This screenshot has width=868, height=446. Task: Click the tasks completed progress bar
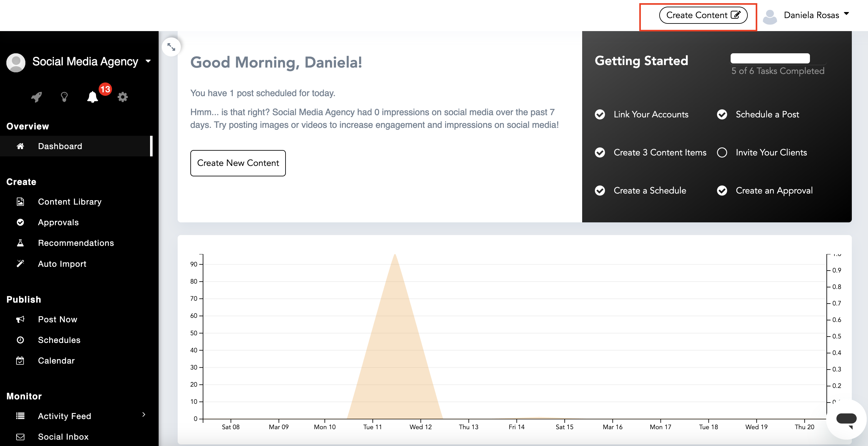click(770, 58)
